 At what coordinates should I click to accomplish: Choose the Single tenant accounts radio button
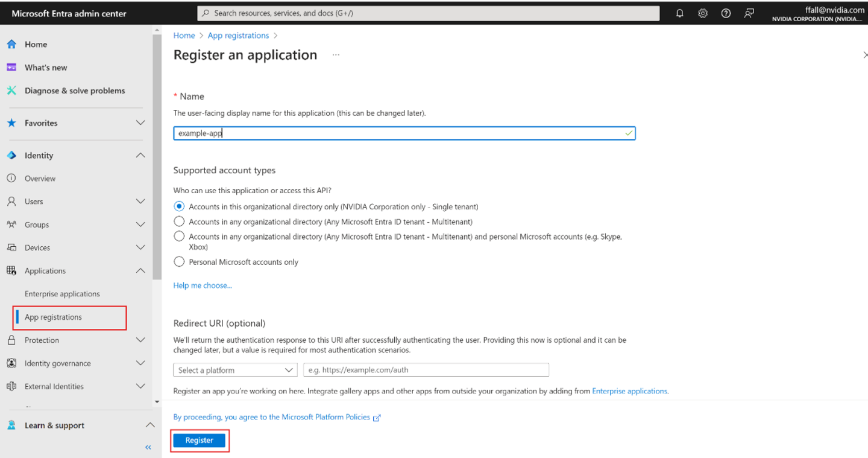coord(179,206)
